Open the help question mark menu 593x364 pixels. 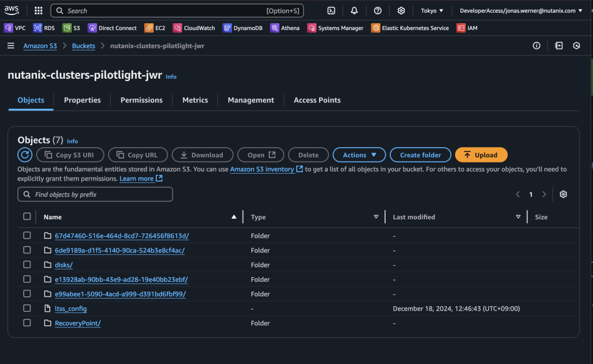(378, 10)
